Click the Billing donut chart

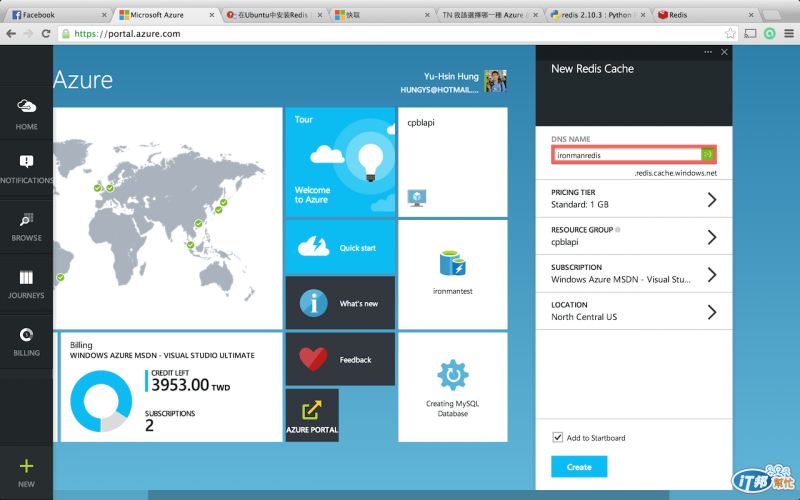(x=101, y=402)
